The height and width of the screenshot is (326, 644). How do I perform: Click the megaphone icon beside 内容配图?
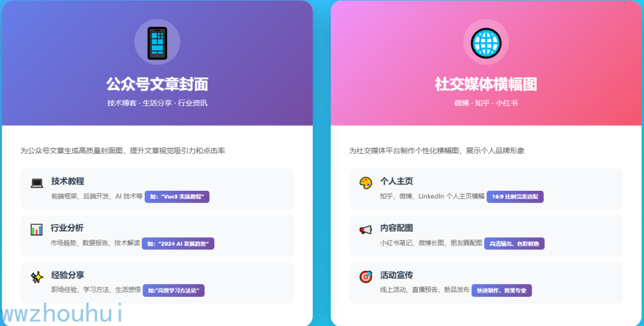pyautogui.click(x=366, y=229)
